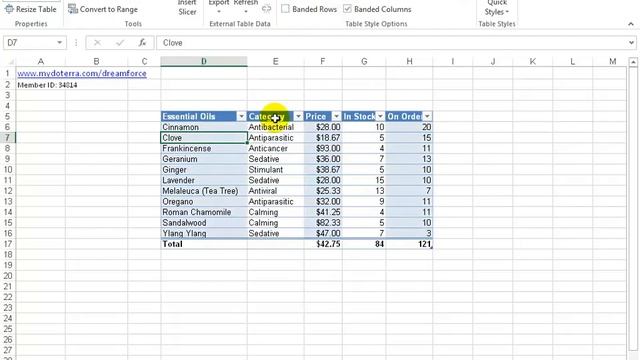Click the Insert Slicer button
Image resolution: width=640 pixels, height=360 pixels.
[187, 7]
